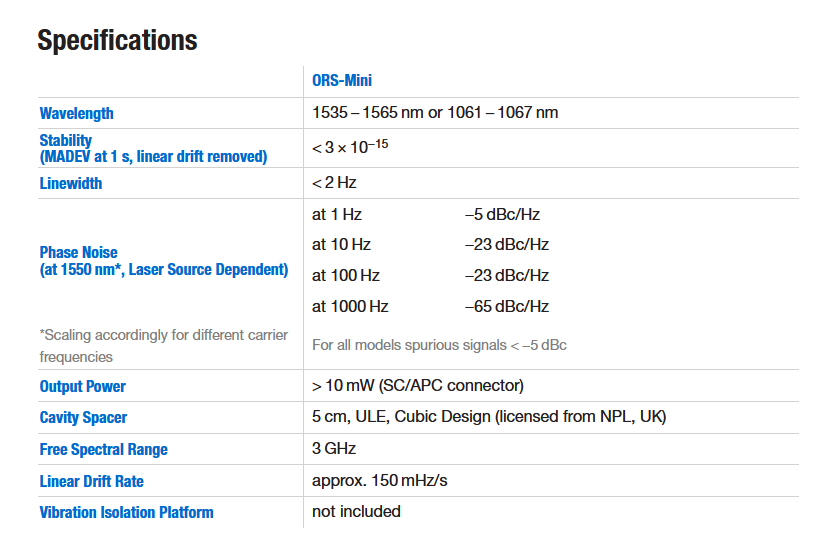
Task: Select the –65 dBc/Hz value at 1000 Hz
Action: point(507,307)
